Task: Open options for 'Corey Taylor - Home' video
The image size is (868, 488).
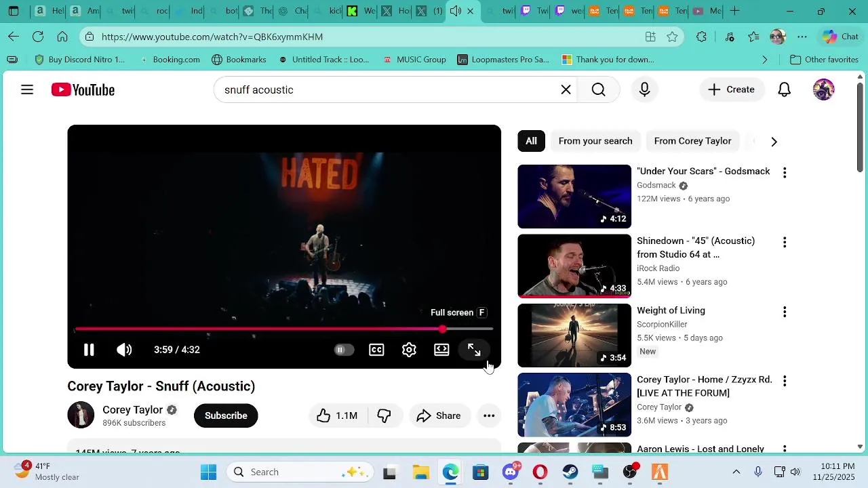Action: coord(785,382)
